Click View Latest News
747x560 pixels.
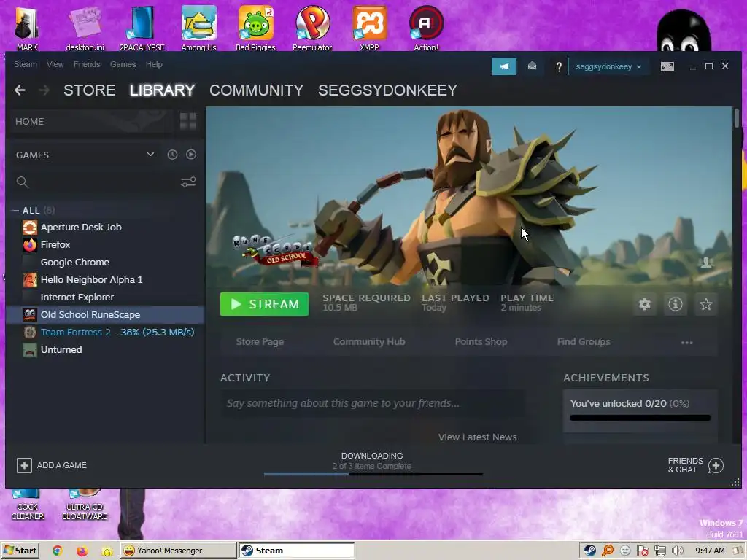coord(477,437)
